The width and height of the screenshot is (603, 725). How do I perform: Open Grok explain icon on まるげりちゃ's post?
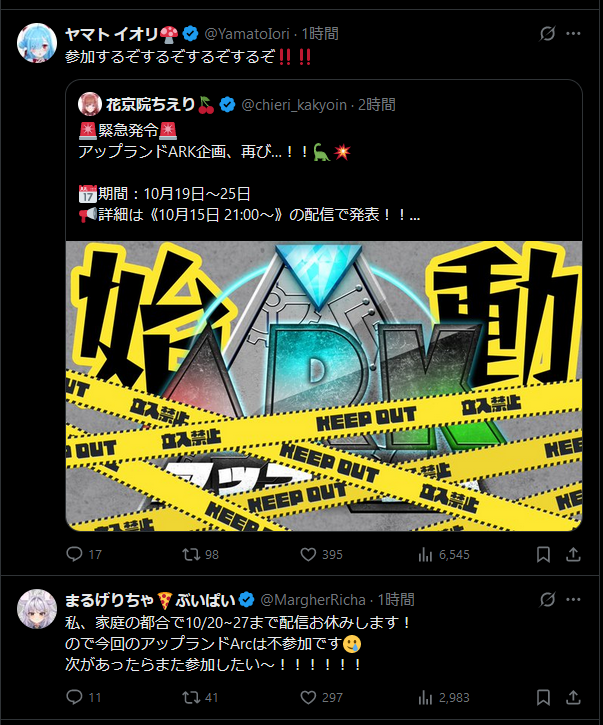548,600
